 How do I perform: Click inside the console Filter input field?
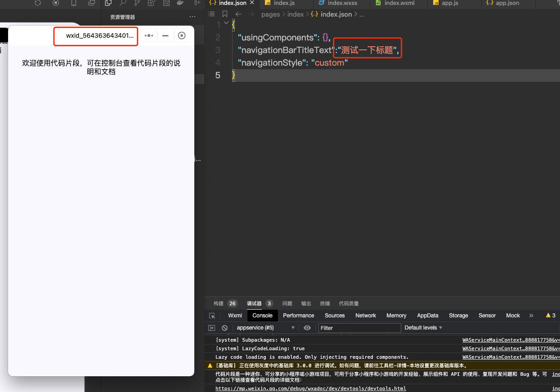[359, 328]
